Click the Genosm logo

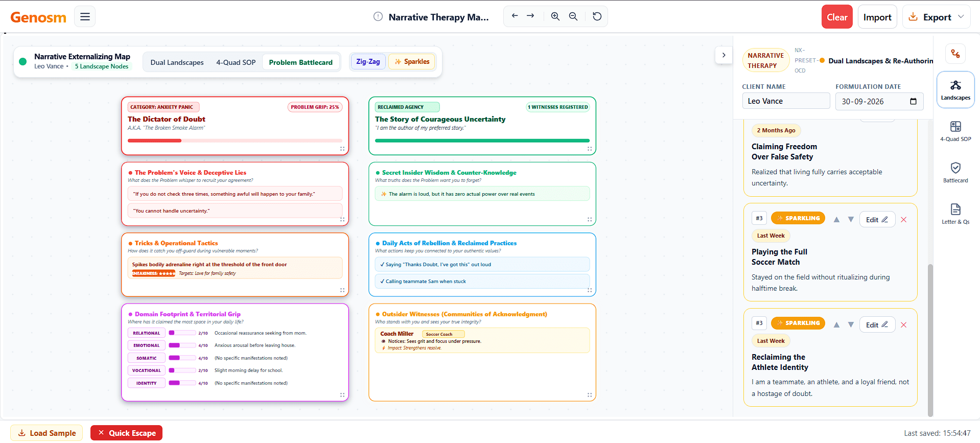[38, 17]
